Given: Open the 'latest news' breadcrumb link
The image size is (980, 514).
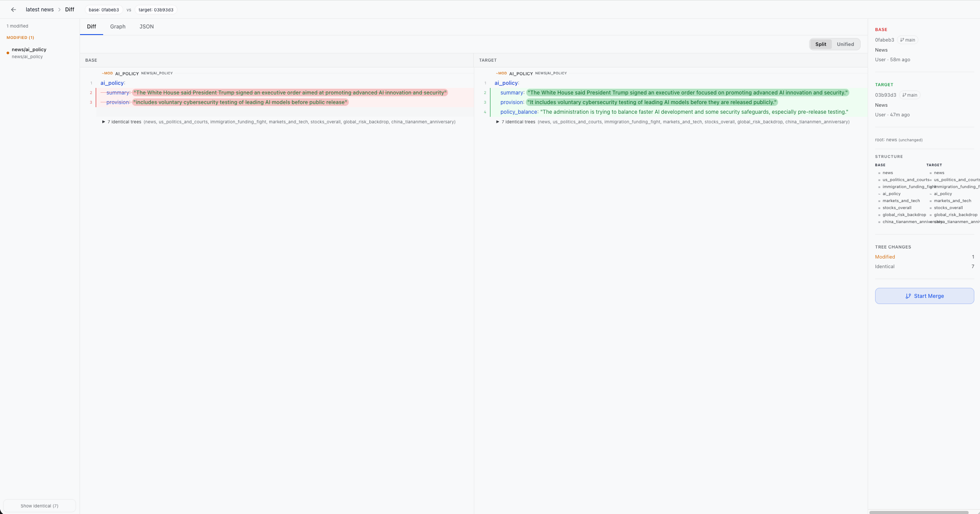Looking at the screenshot, I should pos(39,10).
